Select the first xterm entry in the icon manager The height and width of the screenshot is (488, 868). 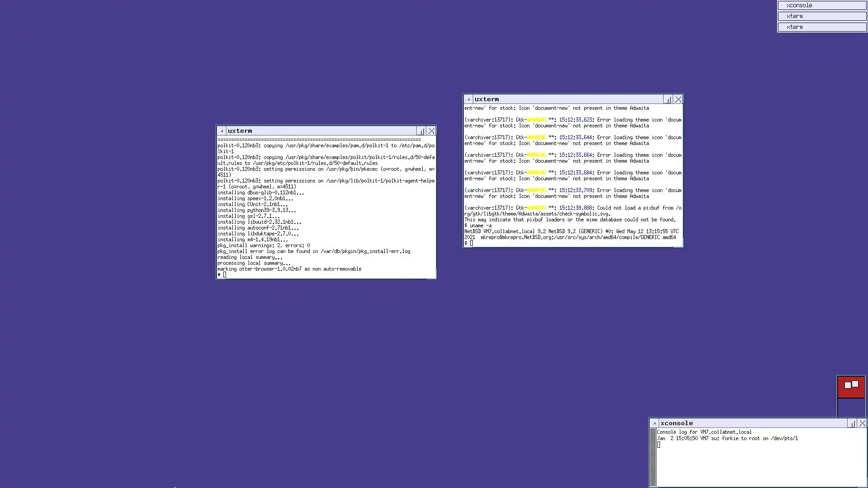tap(821, 16)
